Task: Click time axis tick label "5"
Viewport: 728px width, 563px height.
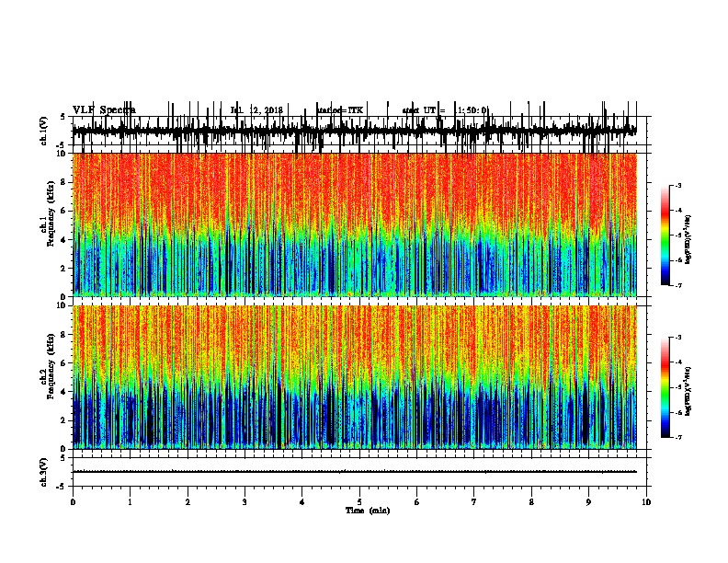Action: 359,501
